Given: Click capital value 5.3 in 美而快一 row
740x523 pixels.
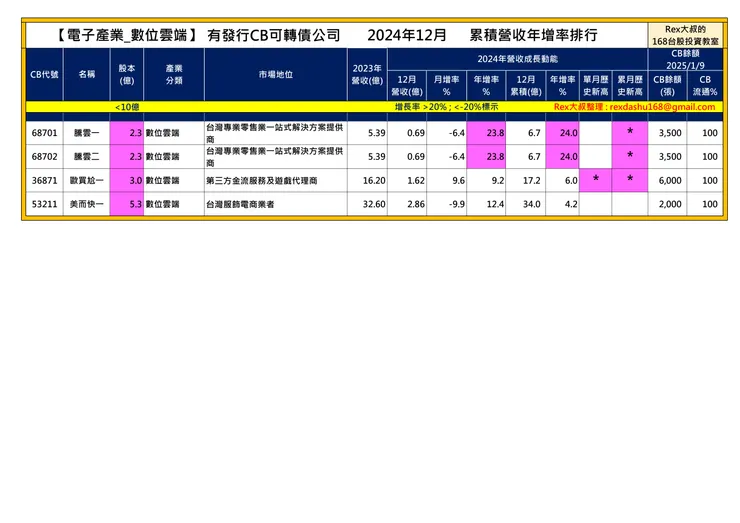Looking at the screenshot, I should 135,204.
